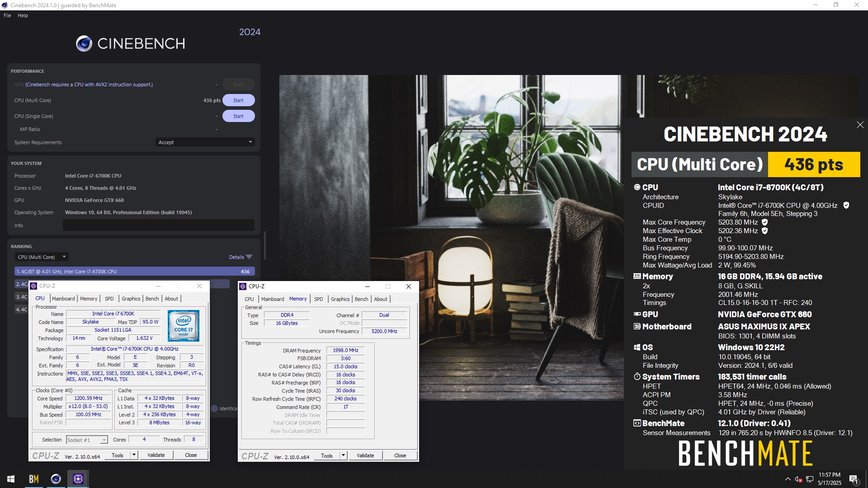Open the notification center icon

tap(854, 479)
